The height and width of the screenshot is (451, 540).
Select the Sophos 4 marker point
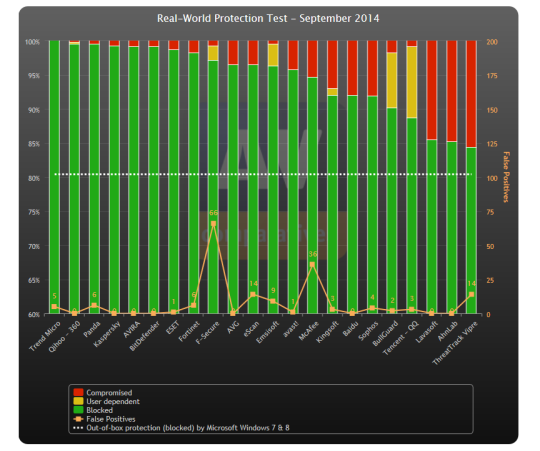click(x=372, y=308)
